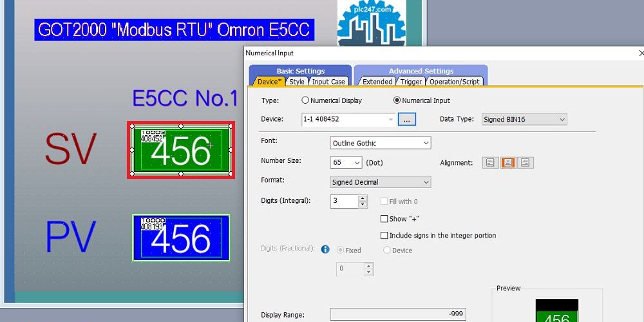The height and width of the screenshot is (322, 644).
Task: Open the Operation/Script tab
Action: (x=454, y=81)
